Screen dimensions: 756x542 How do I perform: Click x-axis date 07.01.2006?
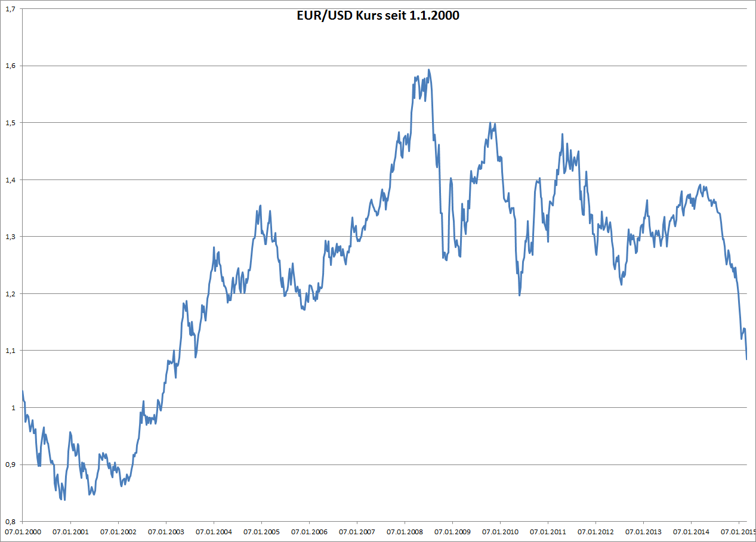[308, 531]
